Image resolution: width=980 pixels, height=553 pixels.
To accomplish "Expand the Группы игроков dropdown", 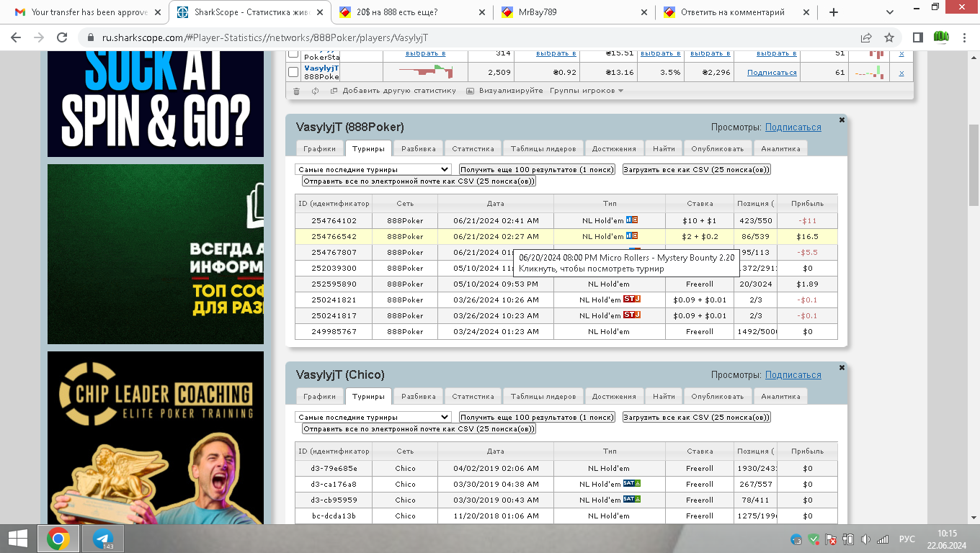I will [587, 91].
